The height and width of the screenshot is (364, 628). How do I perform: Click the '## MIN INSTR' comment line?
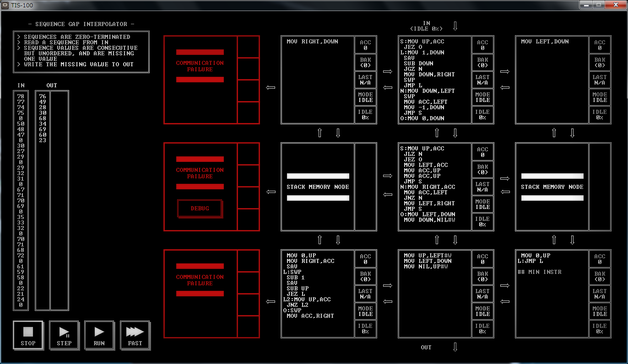coord(539,272)
